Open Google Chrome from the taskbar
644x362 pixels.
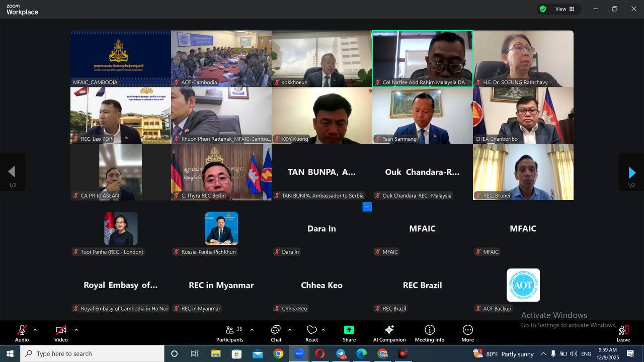(x=278, y=354)
